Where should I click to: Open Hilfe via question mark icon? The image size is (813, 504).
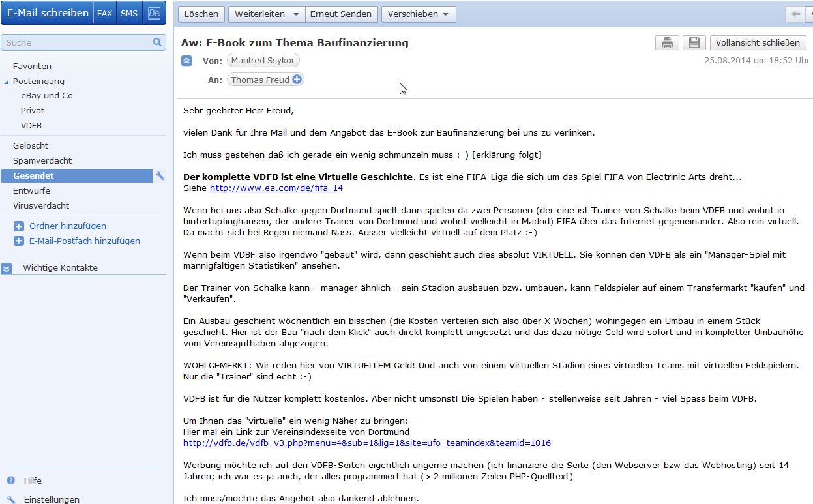[11, 481]
